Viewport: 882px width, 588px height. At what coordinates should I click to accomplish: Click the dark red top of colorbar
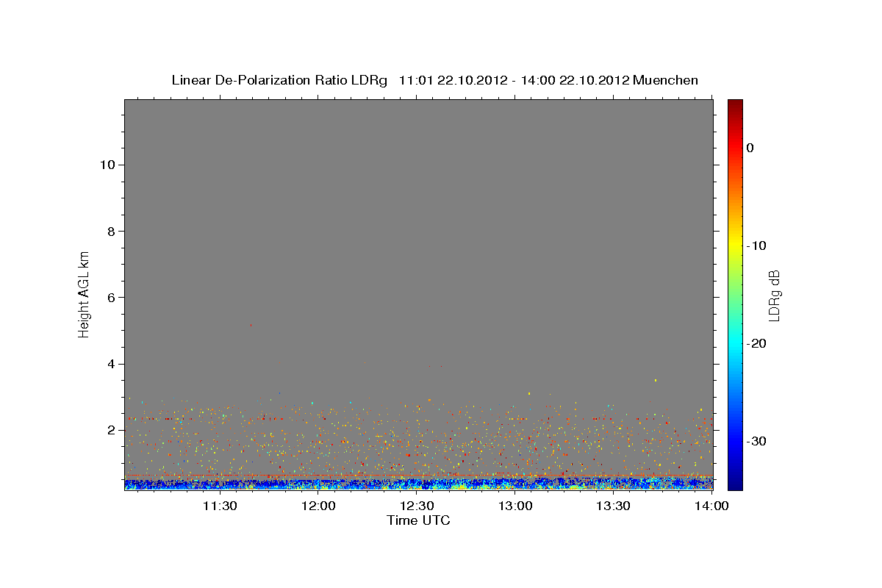coord(735,107)
